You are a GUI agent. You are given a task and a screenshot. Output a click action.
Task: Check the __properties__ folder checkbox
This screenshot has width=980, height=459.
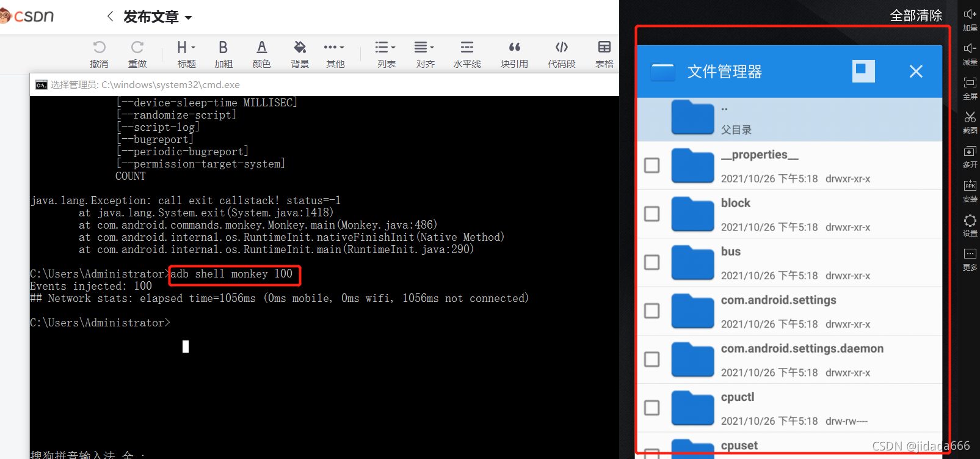tap(652, 166)
